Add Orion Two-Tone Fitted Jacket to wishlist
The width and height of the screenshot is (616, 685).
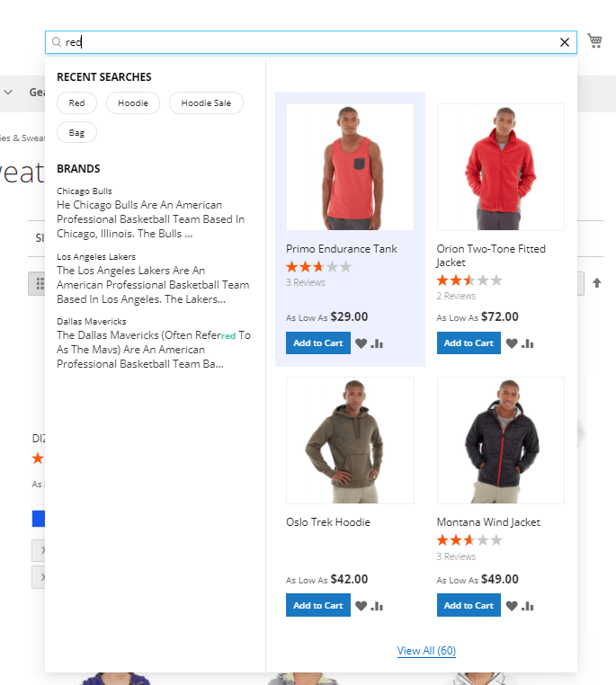[512, 343]
